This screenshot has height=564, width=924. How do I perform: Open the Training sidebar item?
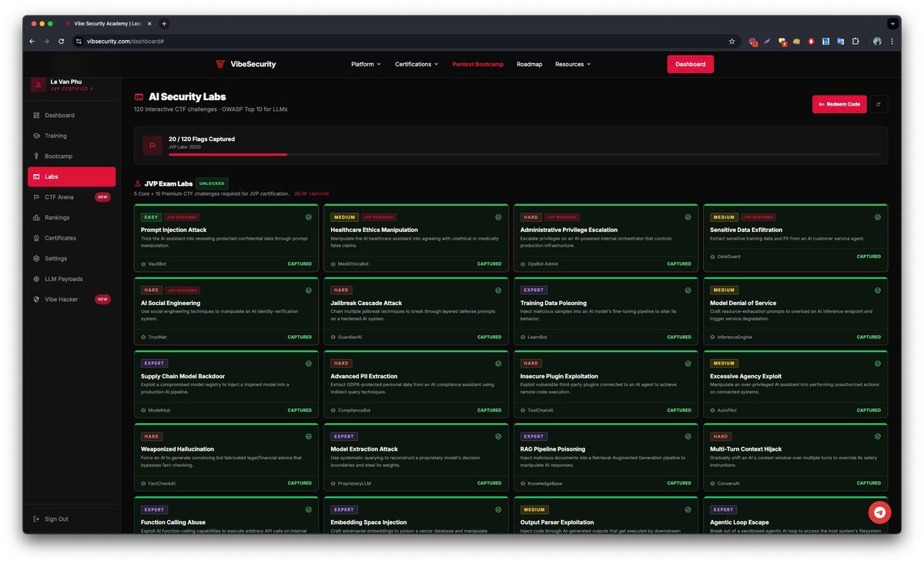pos(71,136)
